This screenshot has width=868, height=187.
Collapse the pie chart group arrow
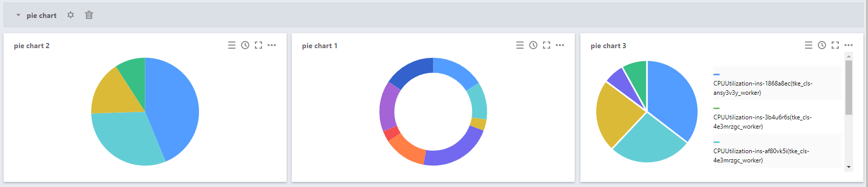(x=18, y=15)
